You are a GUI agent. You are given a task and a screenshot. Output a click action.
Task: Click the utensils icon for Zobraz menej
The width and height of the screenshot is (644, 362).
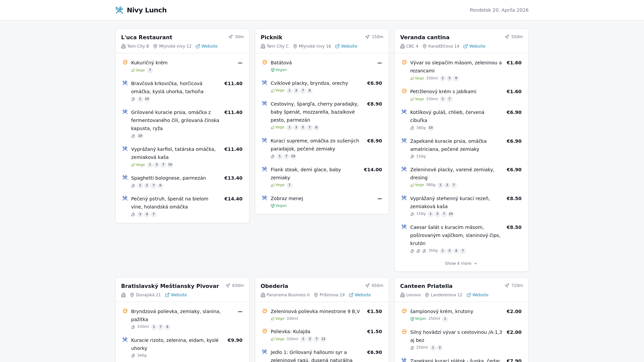265,198
